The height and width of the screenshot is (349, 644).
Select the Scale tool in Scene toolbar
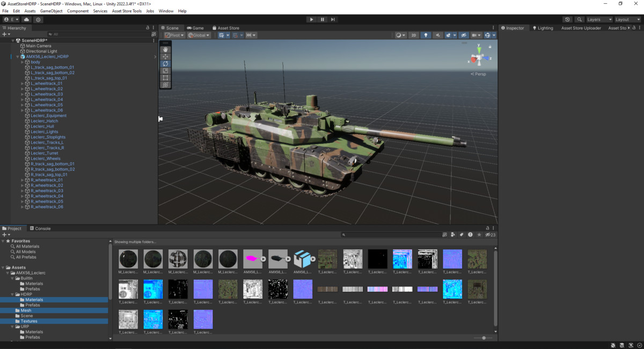click(165, 71)
